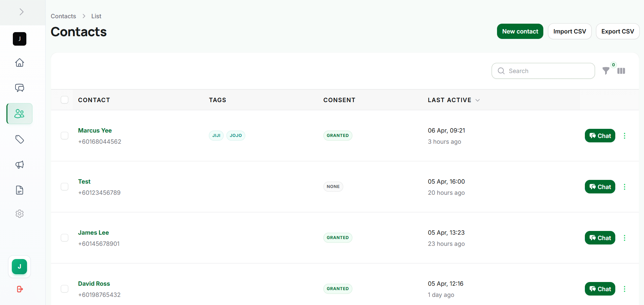Click the JIJI tag on Marcus Yee
This screenshot has width=644, height=305.
point(216,136)
